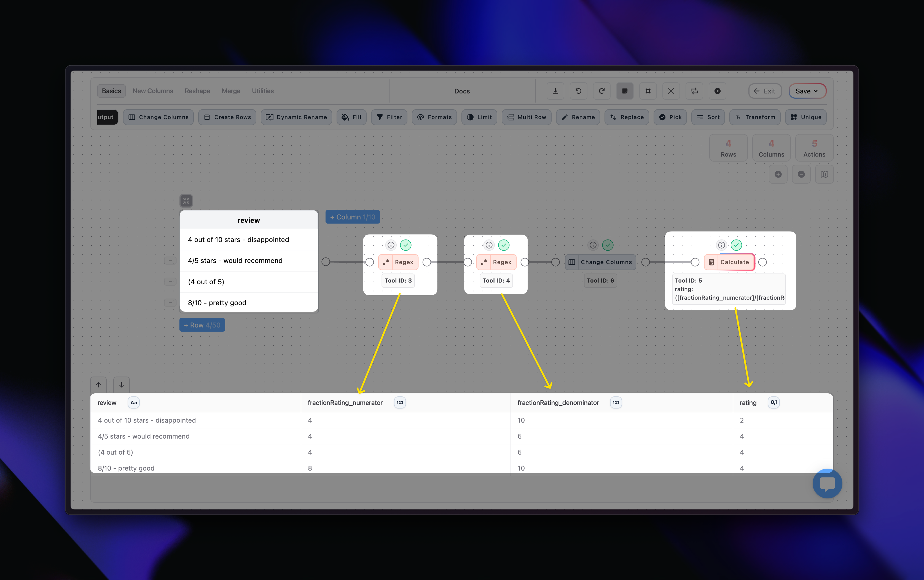Select the Unique tool
This screenshot has width=924, height=580.
(x=806, y=117)
